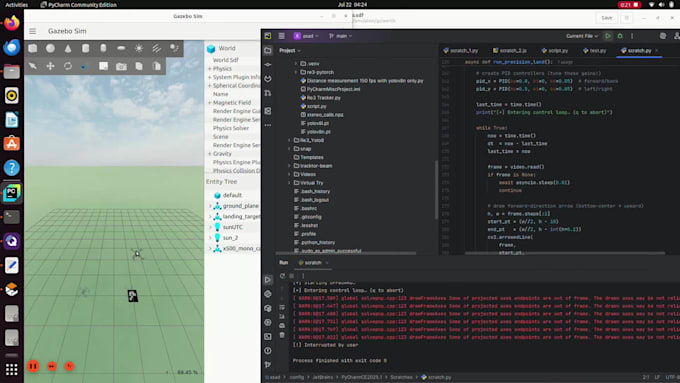Insert a sphere shape in Gazebo
This screenshot has height=383, width=680.
pyautogui.click(x=50, y=48)
